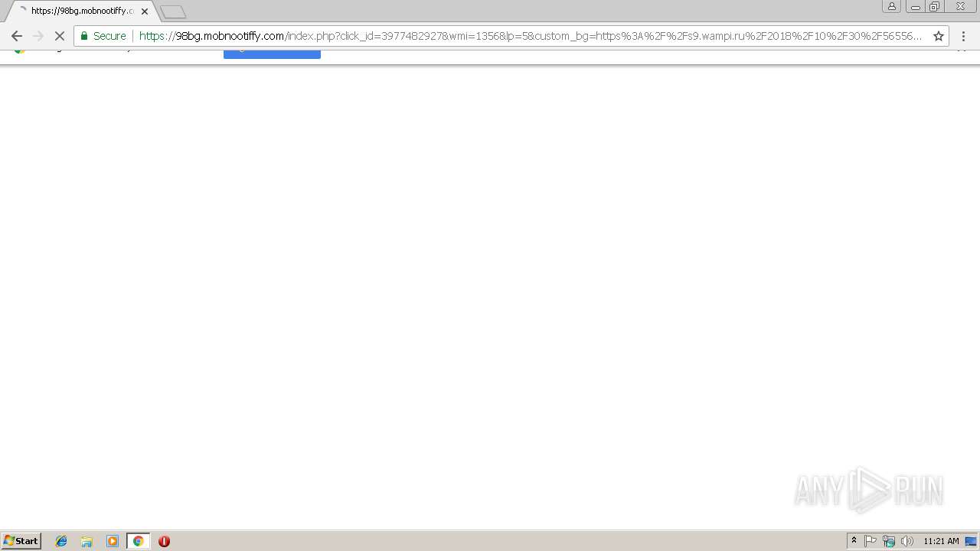Open Chrome user profile button
Screen dimensions: 980x551
click(x=892, y=6)
